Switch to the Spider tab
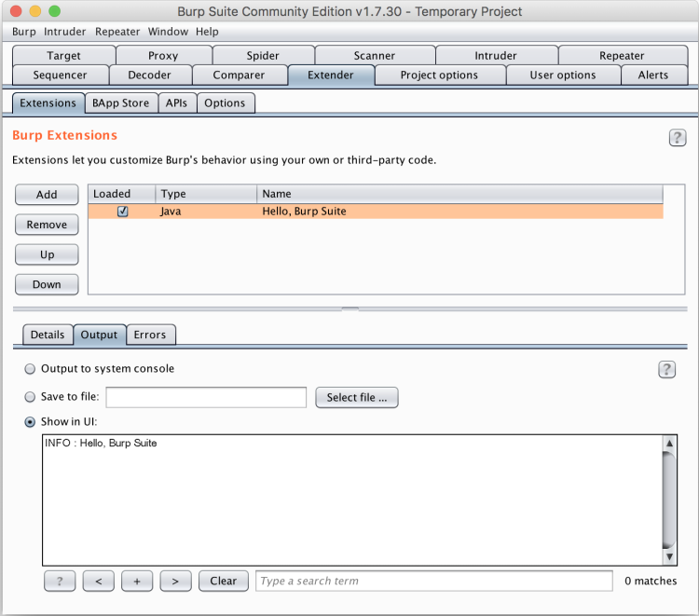699x616 pixels. 263,55
